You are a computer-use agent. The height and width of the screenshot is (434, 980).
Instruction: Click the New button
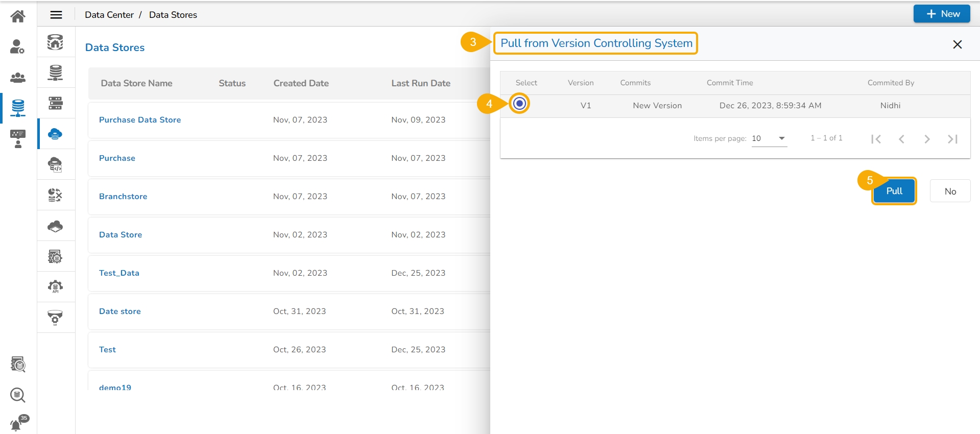942,14
